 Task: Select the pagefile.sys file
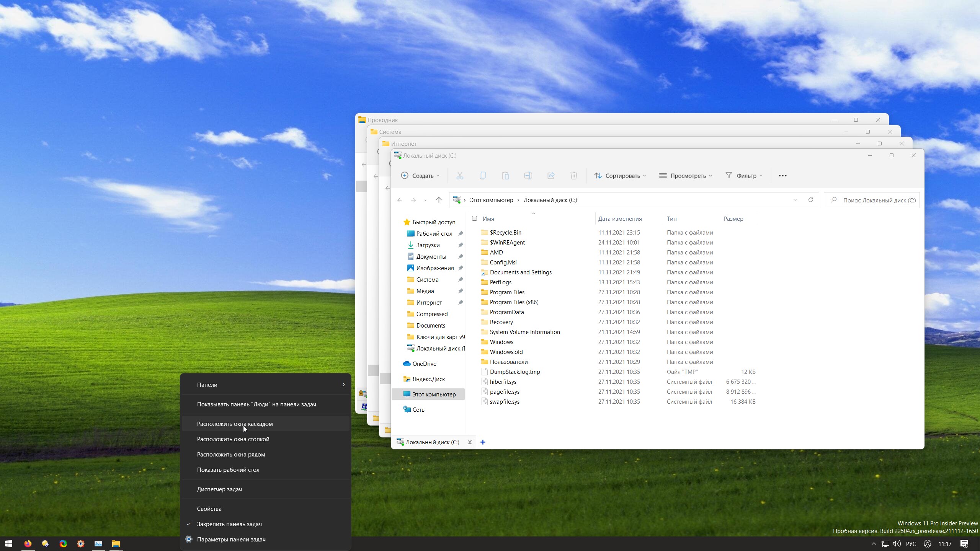[505, 391]
